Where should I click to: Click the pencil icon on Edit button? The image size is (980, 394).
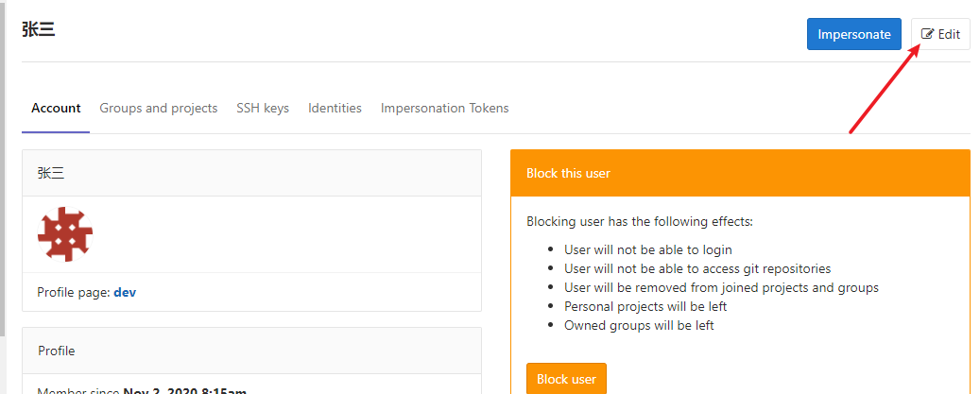927,34
